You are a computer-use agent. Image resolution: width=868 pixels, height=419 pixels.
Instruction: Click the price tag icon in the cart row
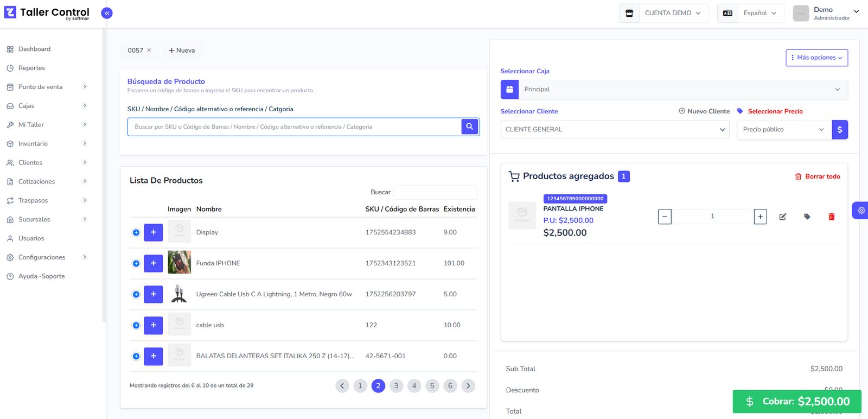coord(807,217)
